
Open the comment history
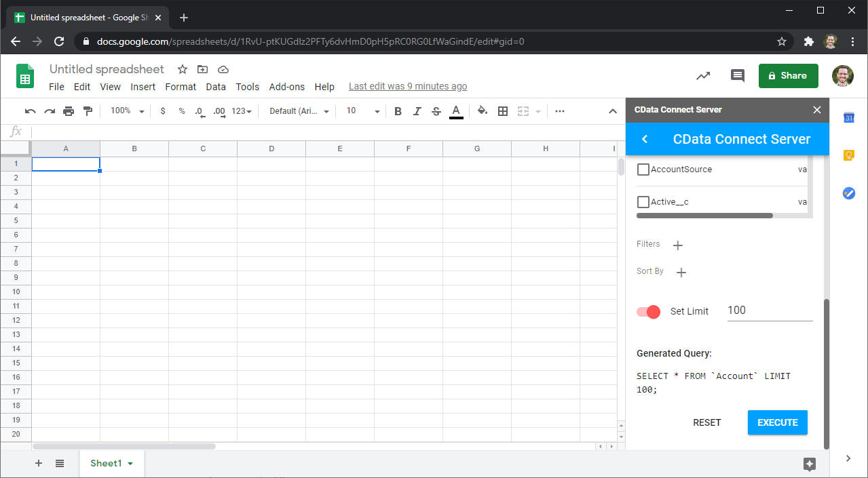point(738,76)
